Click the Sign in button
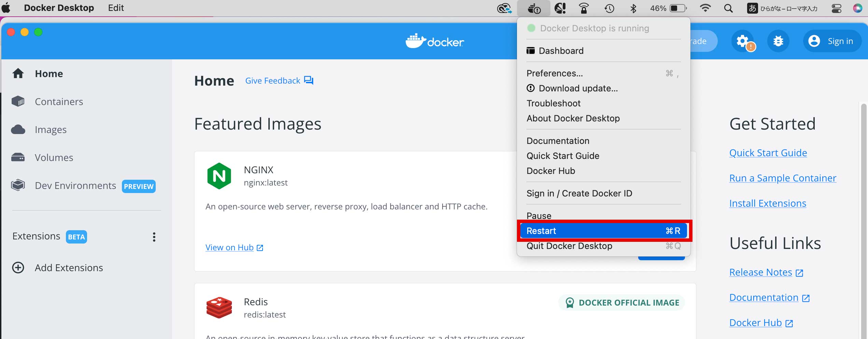The width and height of the screenshot is (868, 339). click(x=832, y=41)
